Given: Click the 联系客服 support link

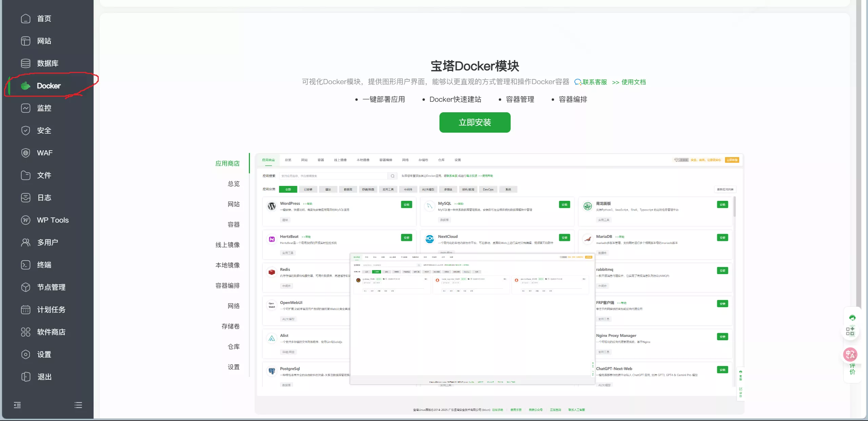Looking at the screenshot, I should click(594, 82).
